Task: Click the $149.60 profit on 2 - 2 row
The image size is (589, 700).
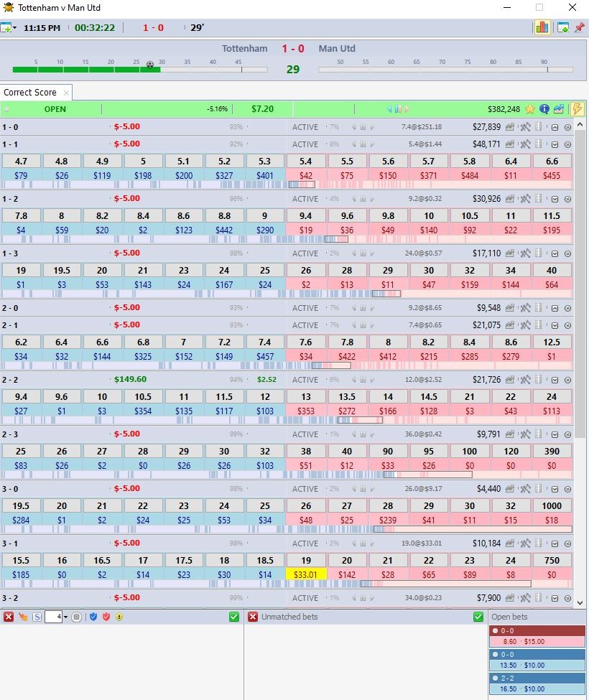Action: [x=131, y=379]
